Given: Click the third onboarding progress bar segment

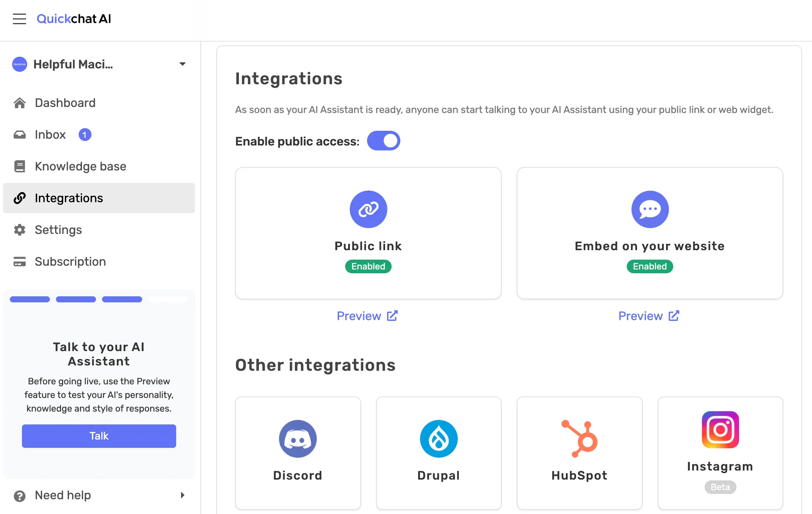Looking at the screenshot, I should (122, 299).
